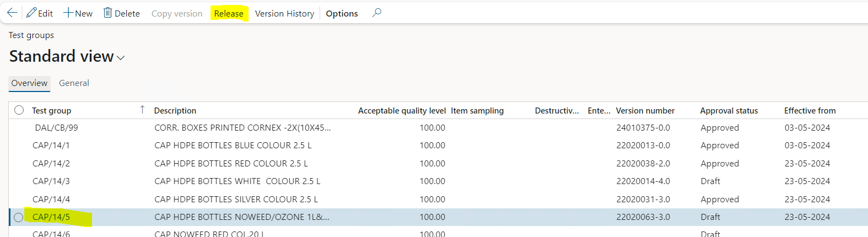Viewport: 868px width, 237px height.
Task: Select the Overview tab
Action: click(x=29, y=83)
